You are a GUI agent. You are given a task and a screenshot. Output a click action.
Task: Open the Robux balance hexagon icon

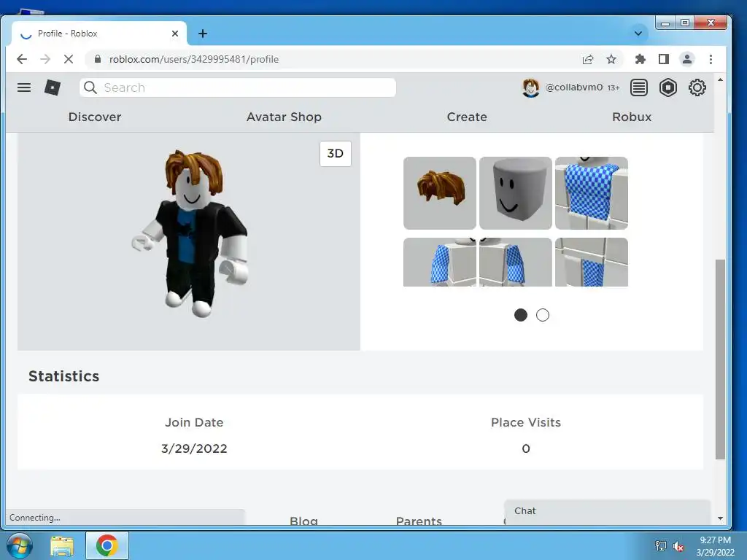pyautogui.click(x=668, y=87)
